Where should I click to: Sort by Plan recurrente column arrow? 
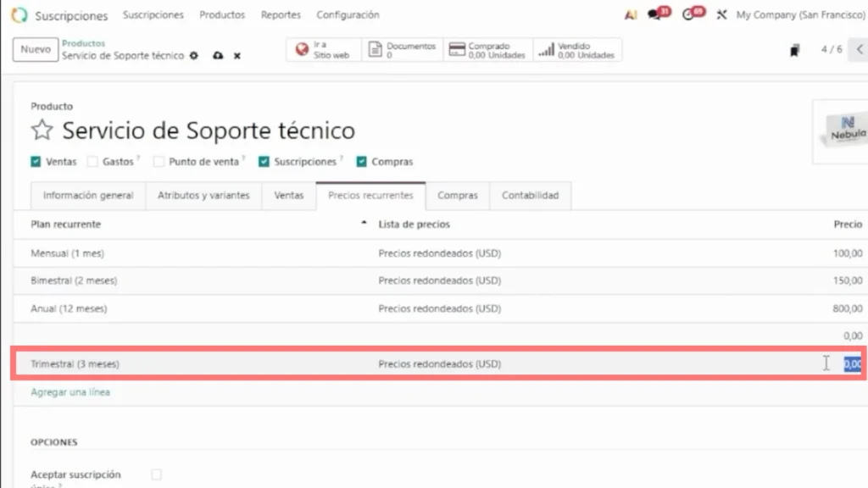tap(364, 224)
